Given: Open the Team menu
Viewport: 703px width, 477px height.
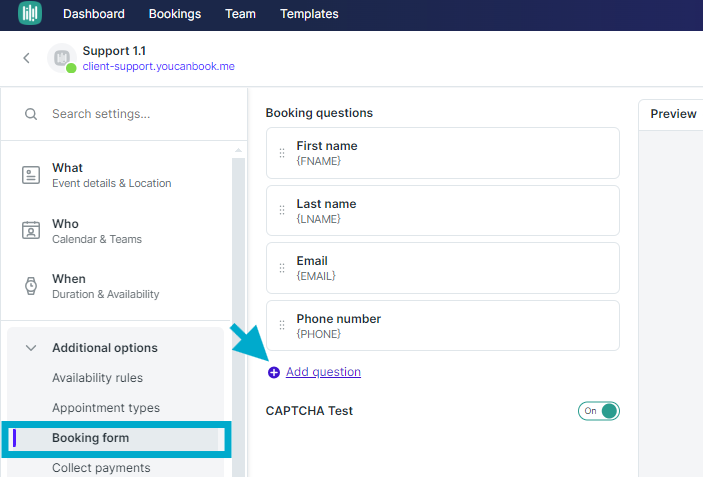Looking at the screenshot, I should 240,14.
